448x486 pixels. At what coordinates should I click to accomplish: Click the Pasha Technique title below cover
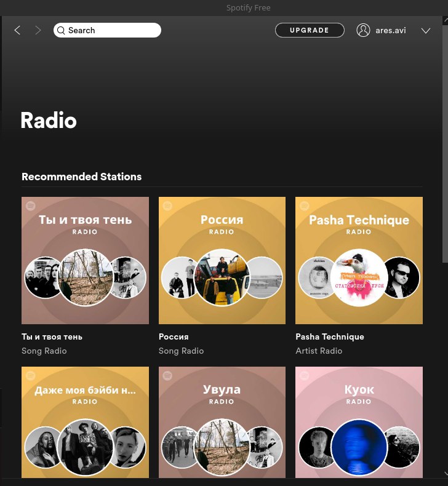(330, 337)
